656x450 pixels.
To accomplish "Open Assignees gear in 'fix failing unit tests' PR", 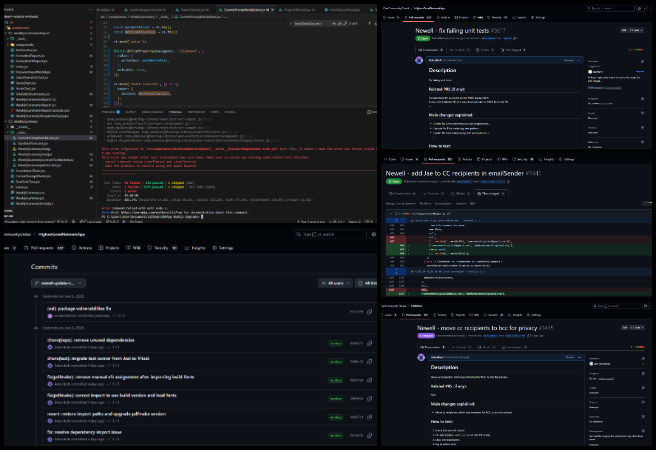I will (x=643, y=99).
